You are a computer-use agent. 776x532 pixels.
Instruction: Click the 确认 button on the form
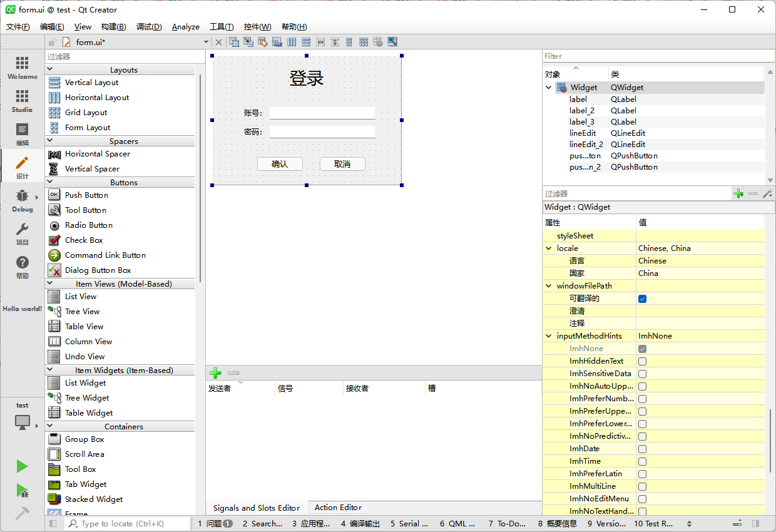[280, 164]
